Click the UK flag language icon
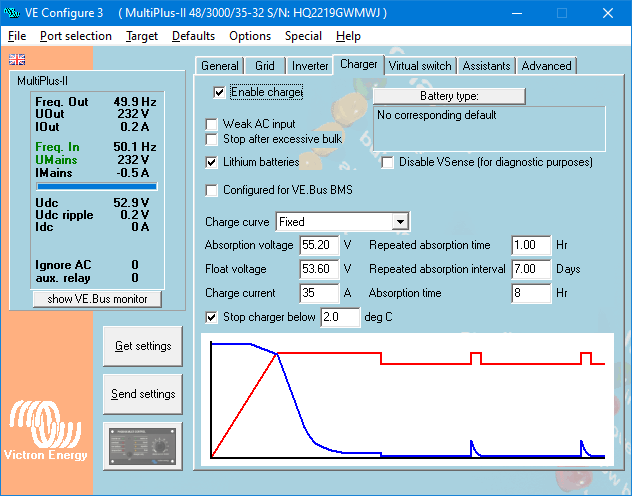 pos(17,58)
